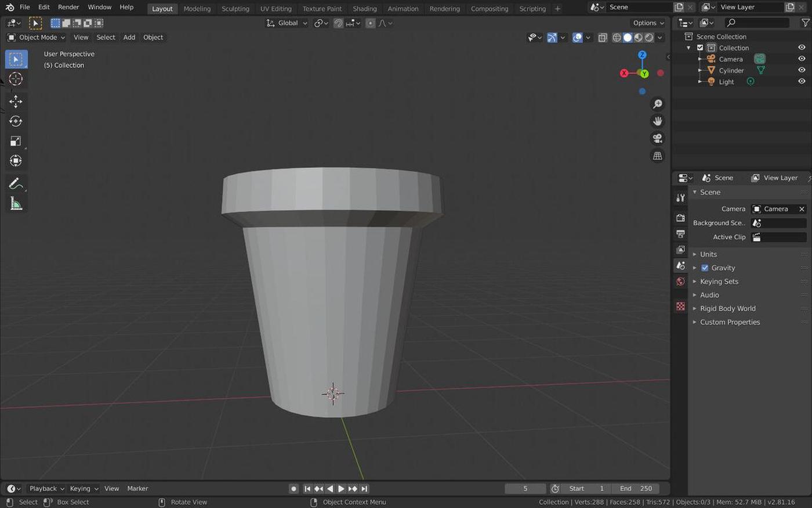Image resolution: width=812 pixels, height=508 pixels.
Task: Switch to solid viewport shading
Action: click(x=628, y=37)
